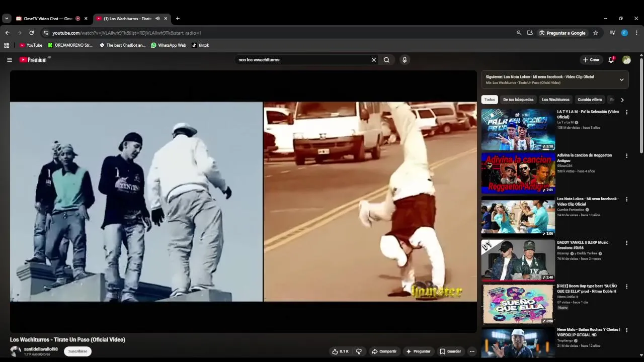
Task: Click the youtube.com address bar URL
Action: coord(127,33)
